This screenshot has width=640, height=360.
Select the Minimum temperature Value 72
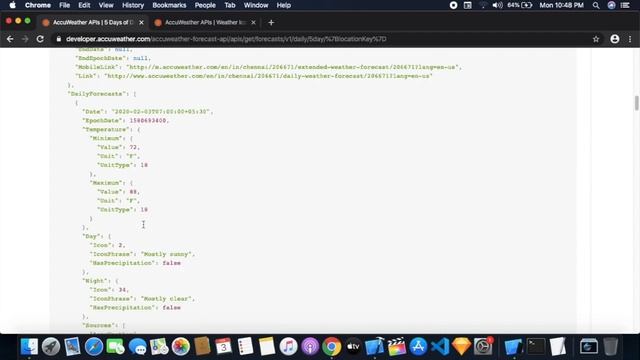pyautogui.click(x=133, y=147)
